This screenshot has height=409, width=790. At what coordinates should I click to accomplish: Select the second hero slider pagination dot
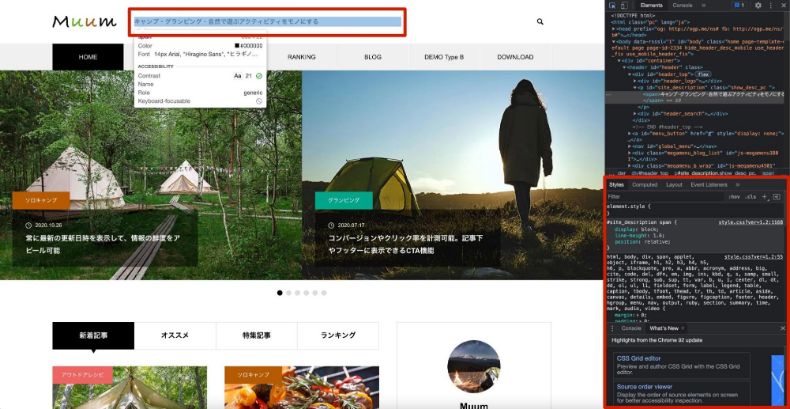click(289, 293)
